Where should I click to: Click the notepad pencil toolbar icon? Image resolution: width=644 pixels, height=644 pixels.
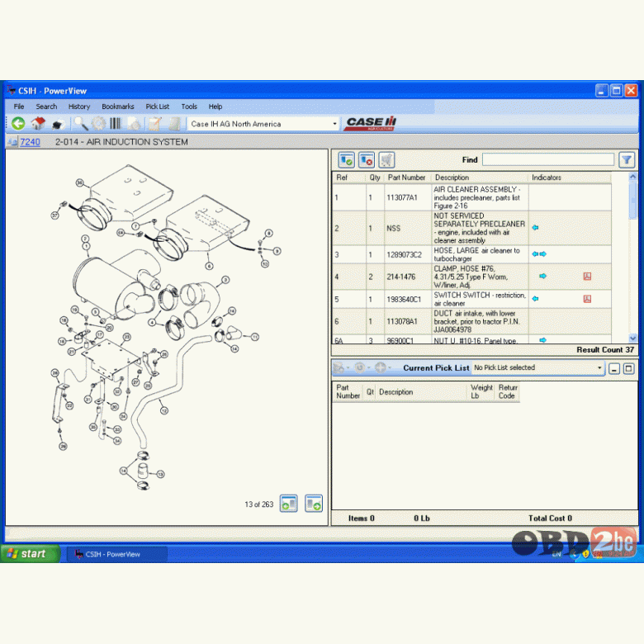click(155, 124)
